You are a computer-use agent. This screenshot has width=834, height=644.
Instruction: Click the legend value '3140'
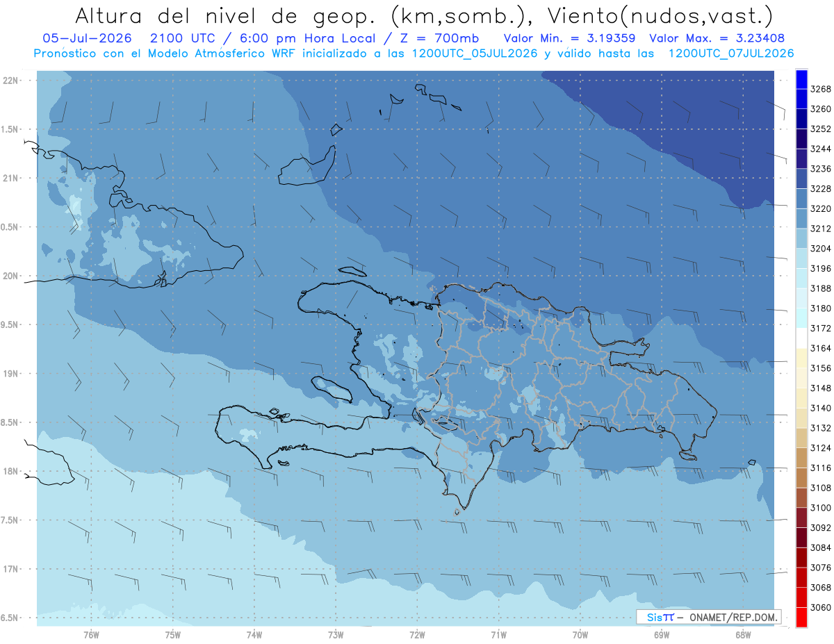[x=821, y=408]
